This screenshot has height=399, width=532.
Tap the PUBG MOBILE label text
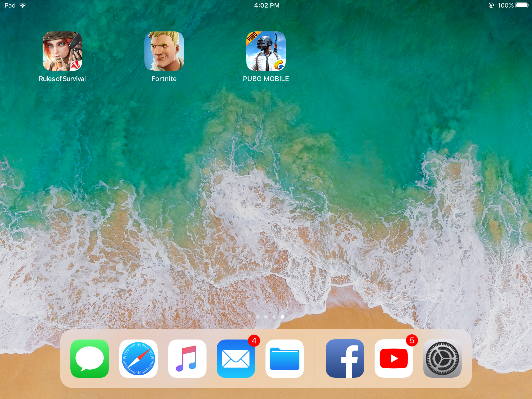[x=266, y=79]
